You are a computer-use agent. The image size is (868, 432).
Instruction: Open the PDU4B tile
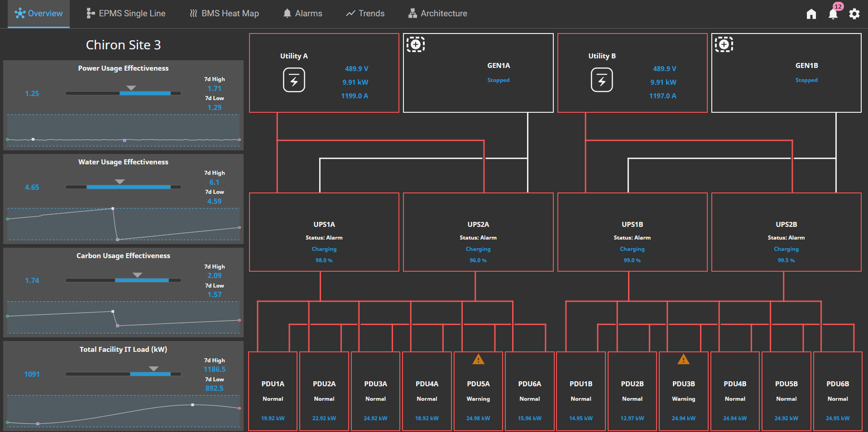point(735,391)
